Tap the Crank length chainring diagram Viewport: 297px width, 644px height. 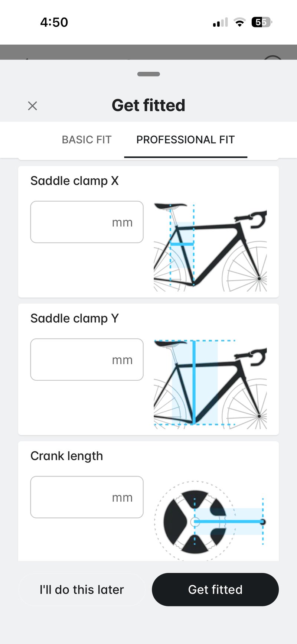coord(210,521)
